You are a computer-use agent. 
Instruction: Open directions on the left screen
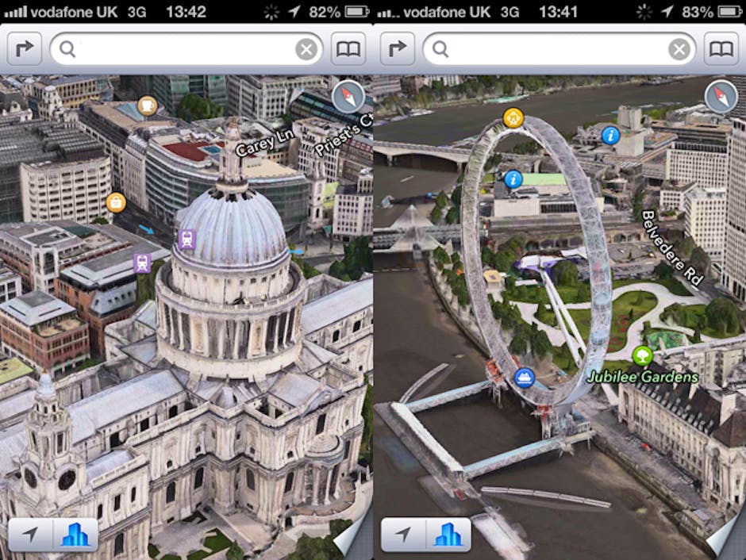pyautogui.click(x=25, y=49)
